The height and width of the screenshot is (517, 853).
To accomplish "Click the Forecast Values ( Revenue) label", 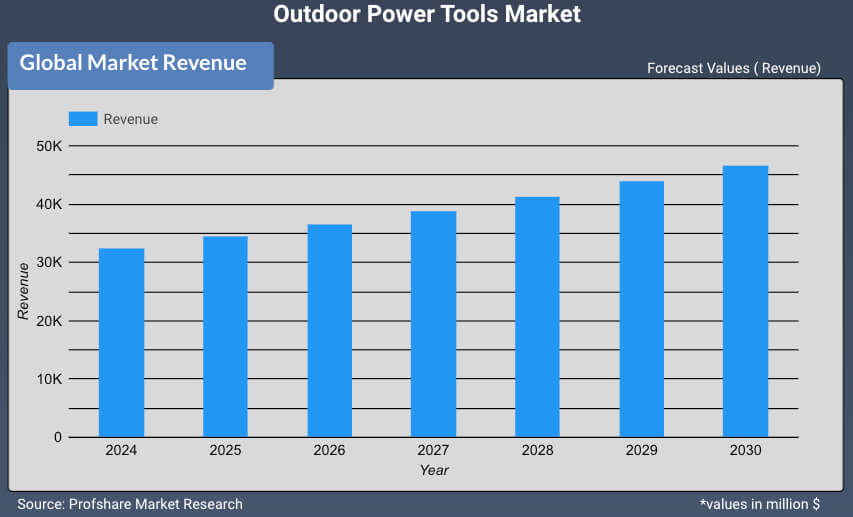I will [734, 68].
